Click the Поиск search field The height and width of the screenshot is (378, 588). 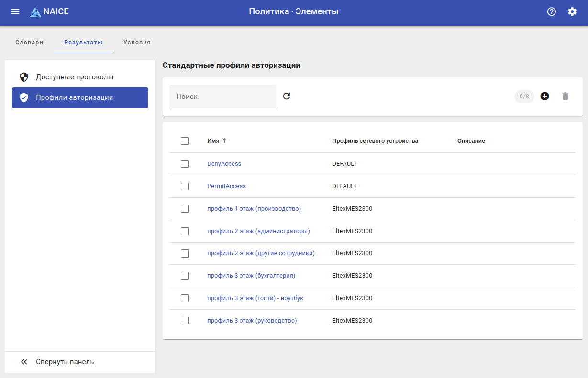tap(222, 97)
